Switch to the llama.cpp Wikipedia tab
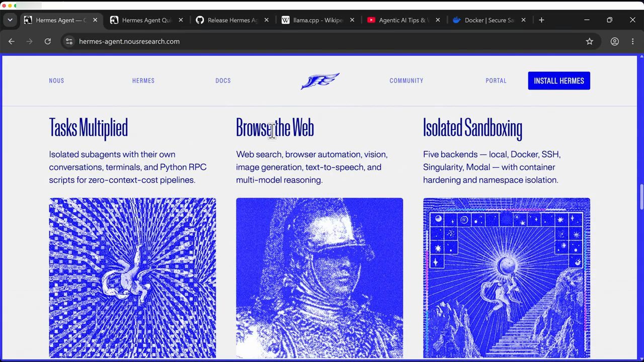 click(318, 20)
